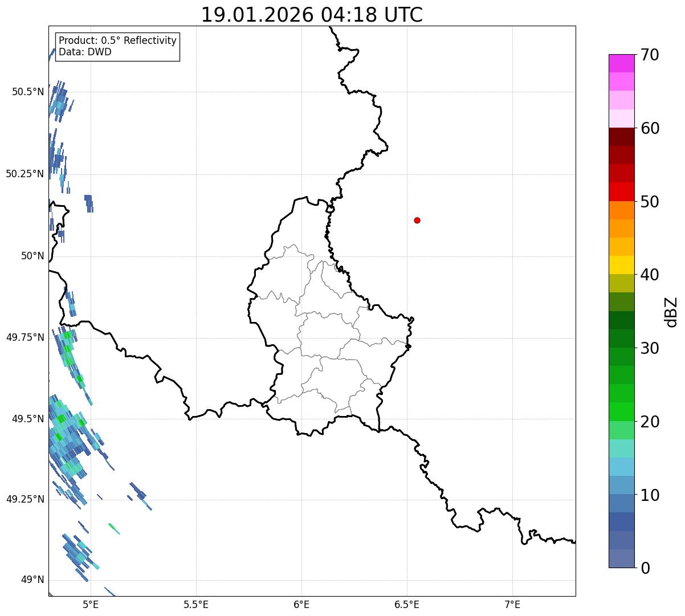The height and width of the screenshot is (616, 685).
Task: Click the 50°N latitude label
Action: (x=32, y=256)
